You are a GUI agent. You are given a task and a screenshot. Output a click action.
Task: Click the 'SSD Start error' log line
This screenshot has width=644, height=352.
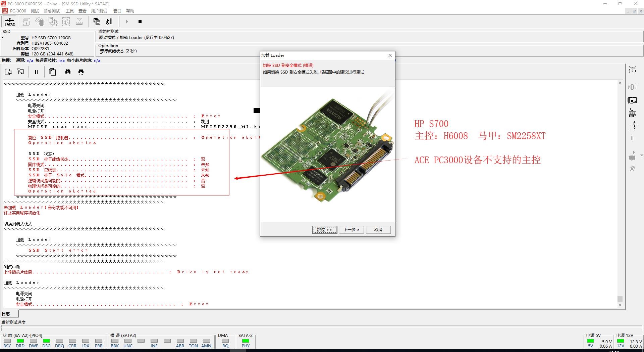point(58,251)
